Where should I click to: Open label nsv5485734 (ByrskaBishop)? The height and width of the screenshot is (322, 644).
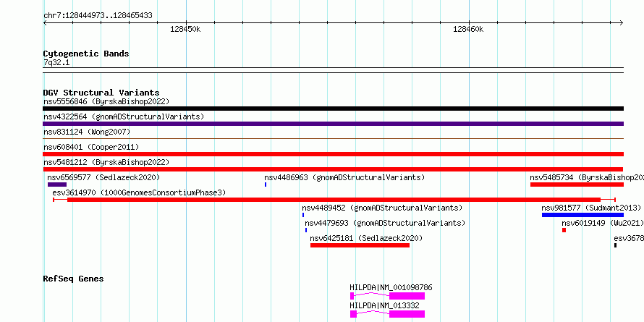coord(587,177)
